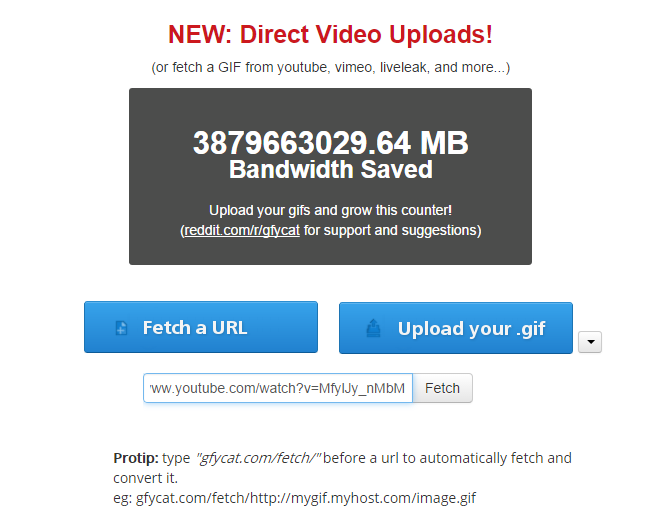
Task: Click 'Upload your gifs and grow this counter!' text
Action: pyautogui.click(x=331, y=210)
